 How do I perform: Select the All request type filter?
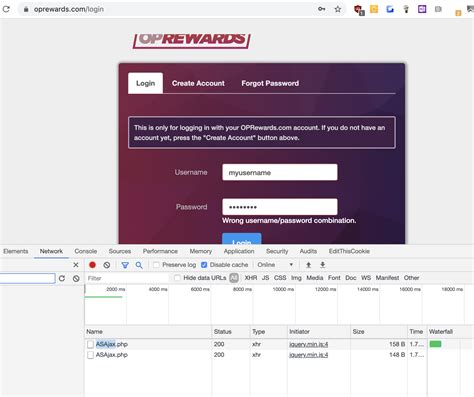click(x=234, y=278)
